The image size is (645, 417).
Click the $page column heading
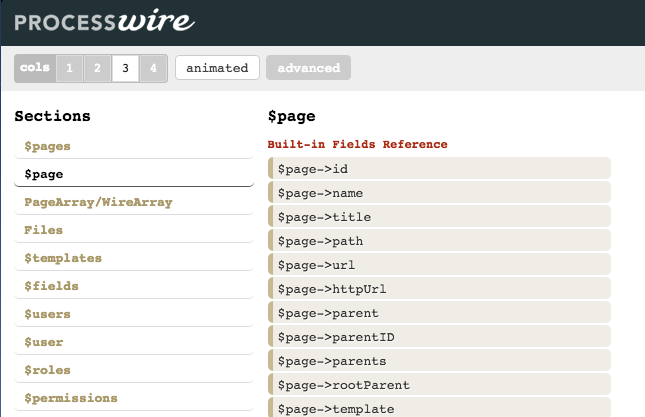[x=292, y=116]
